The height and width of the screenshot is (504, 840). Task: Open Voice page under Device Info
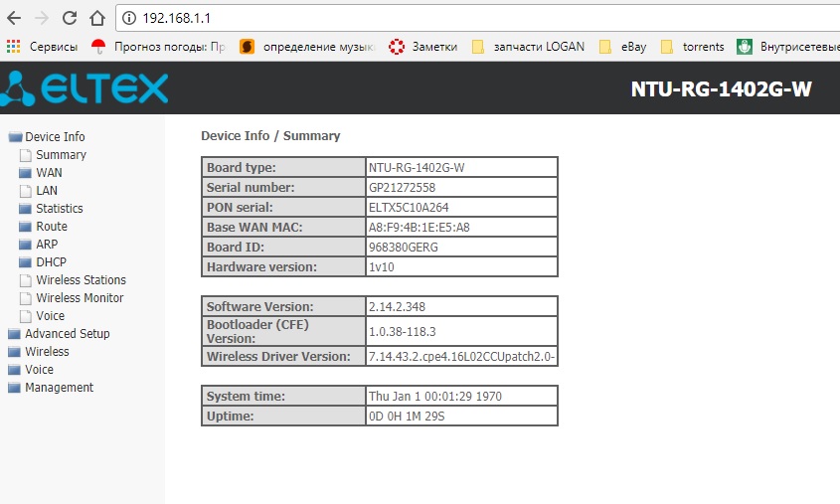point(50,315)
